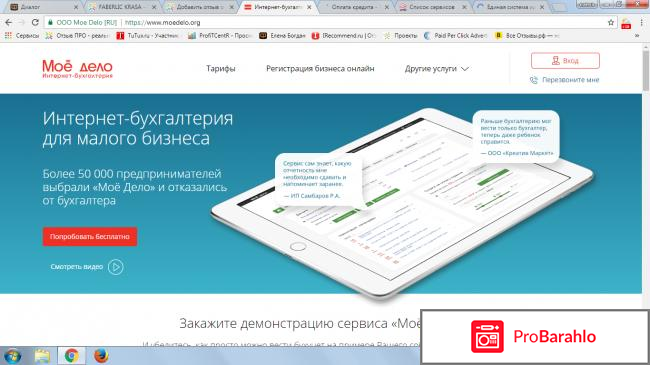Open a new tab
The height and width of the screenshot is (365, 650).
[x=560, y=7]
